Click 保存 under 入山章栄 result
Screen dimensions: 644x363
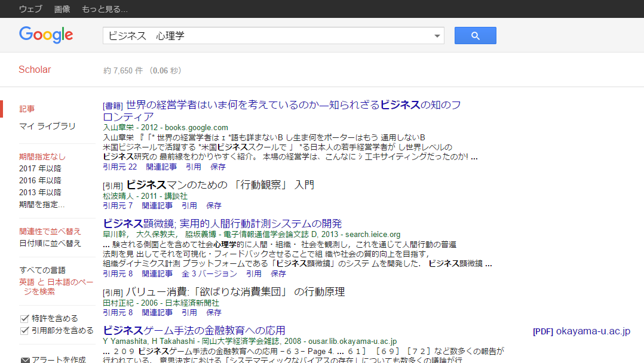coord(218,167)
